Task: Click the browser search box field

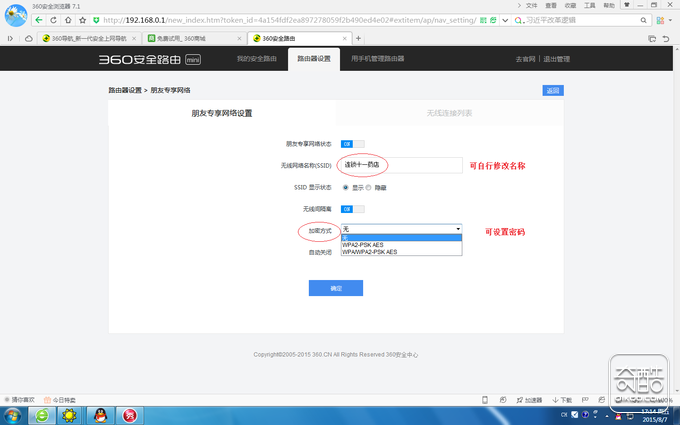Action: pyautogui.click(x=582, y=20)
